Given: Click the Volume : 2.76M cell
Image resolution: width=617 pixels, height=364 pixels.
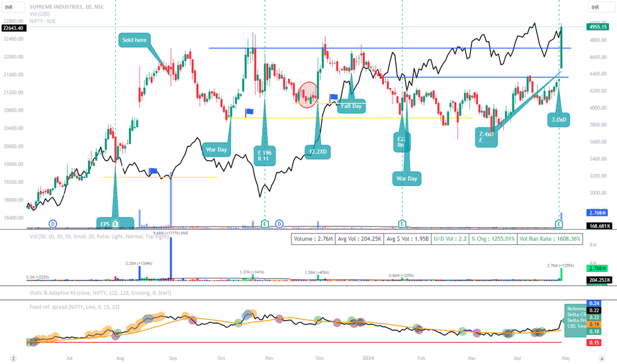Looking at the screenshot, I should [x=314, y=239].
